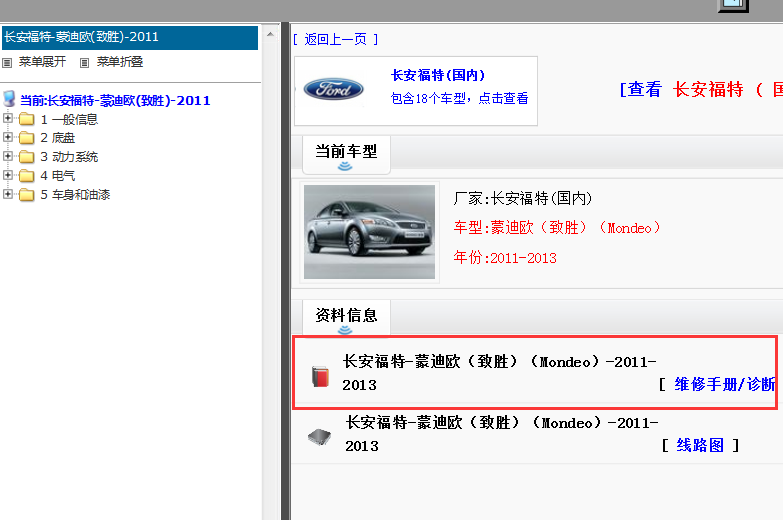
Task: Collapse all menus with 菜单折叠
Action: click(x=120, y=62)
